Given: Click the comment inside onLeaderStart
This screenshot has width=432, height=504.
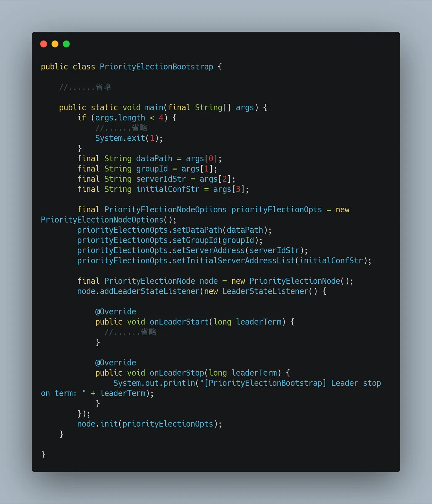Looking at the screenshot, I should pos(131,332).
